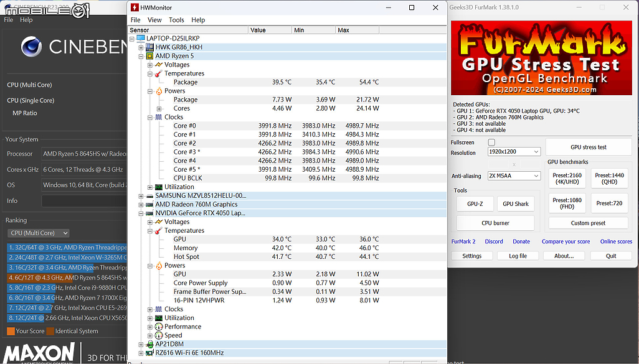
Task: Open the Donate link in FurMark
Action: tap(521, 241)
